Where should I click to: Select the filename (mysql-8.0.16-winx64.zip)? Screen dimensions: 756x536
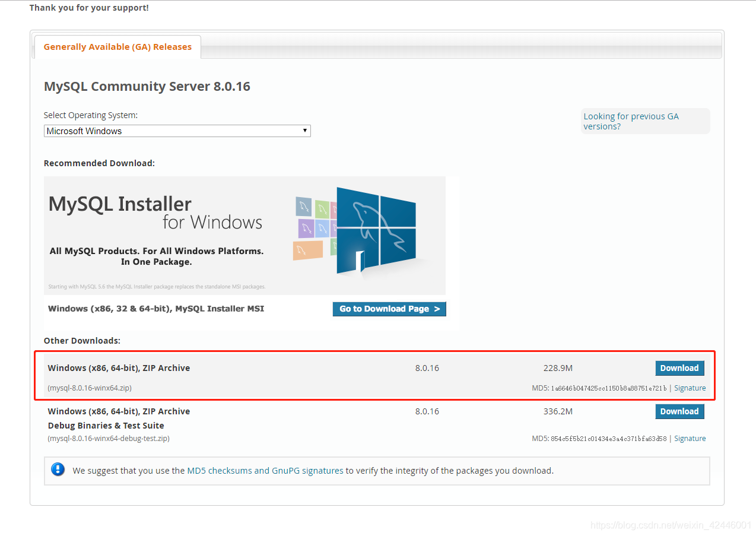coord(90,388)
